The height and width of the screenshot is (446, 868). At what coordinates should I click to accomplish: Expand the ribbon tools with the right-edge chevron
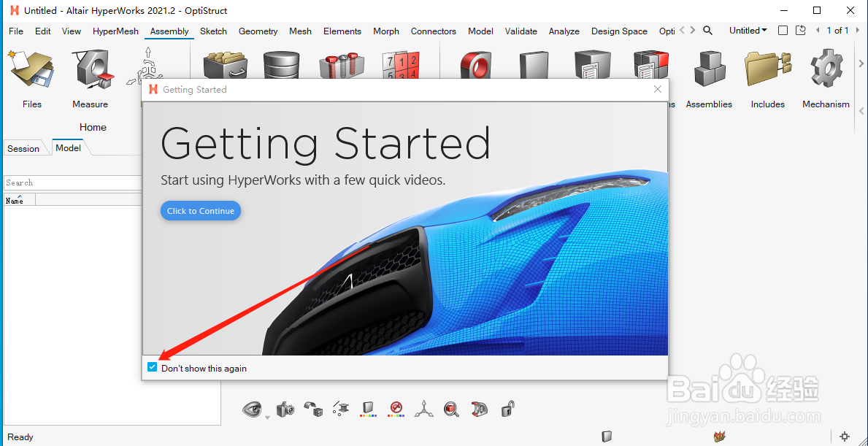point(861,63)
